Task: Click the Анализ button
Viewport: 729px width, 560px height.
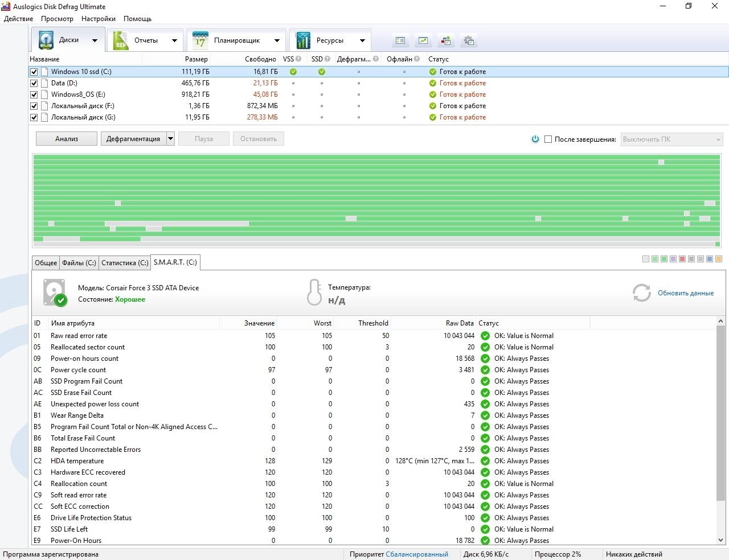Action: [x=67, y=139]
